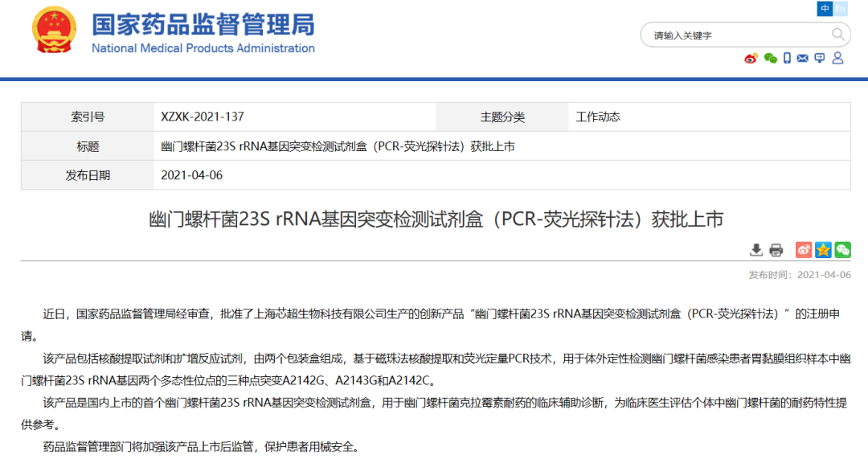Click National Medical Products Administration text
The height and width of the screenshot is (467, 868).
pos(203,49)
